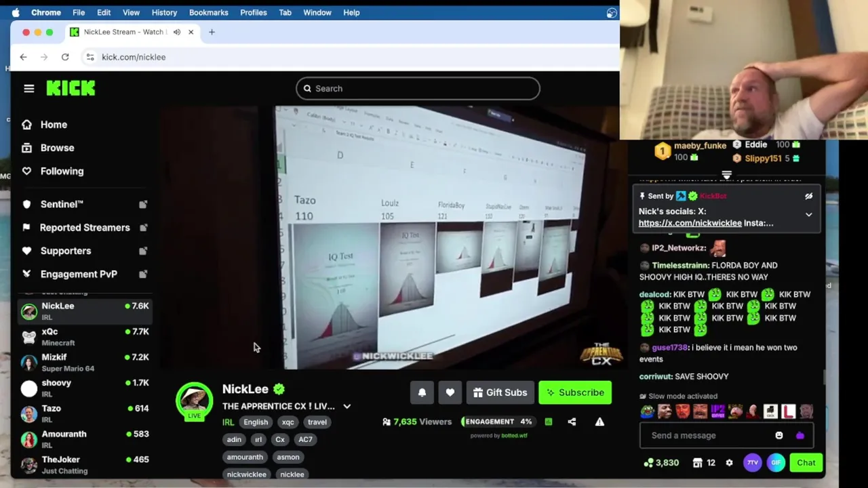Expand the pinned message chevron
Image resolution: width=868 pixels, height=488 pixels.
(808, 214)
